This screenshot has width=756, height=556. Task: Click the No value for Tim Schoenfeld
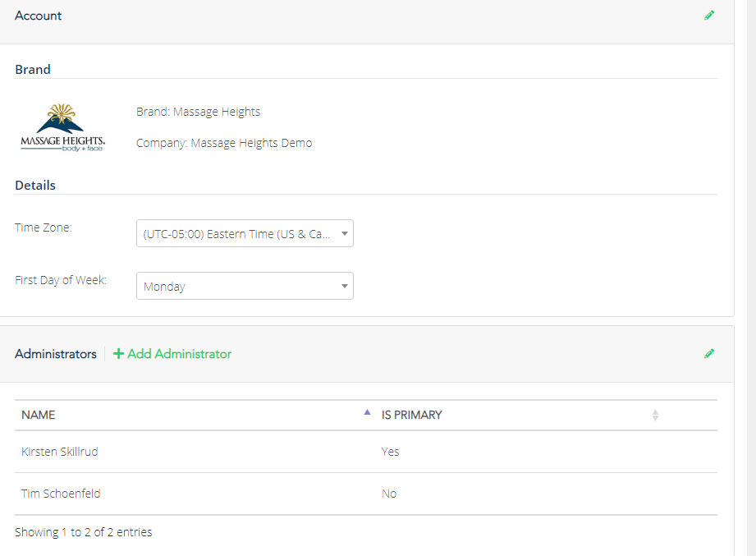pyautogui.click(x=389, y=494)
